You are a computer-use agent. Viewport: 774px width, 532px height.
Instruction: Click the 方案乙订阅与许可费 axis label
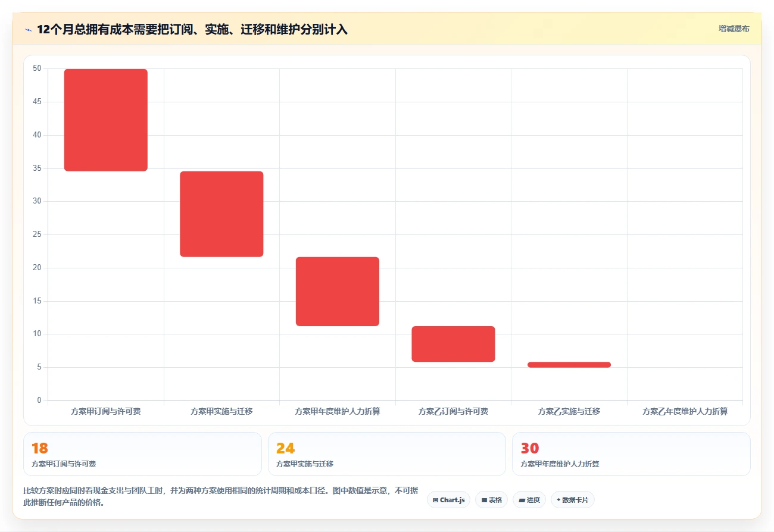(x=453, y=411)
